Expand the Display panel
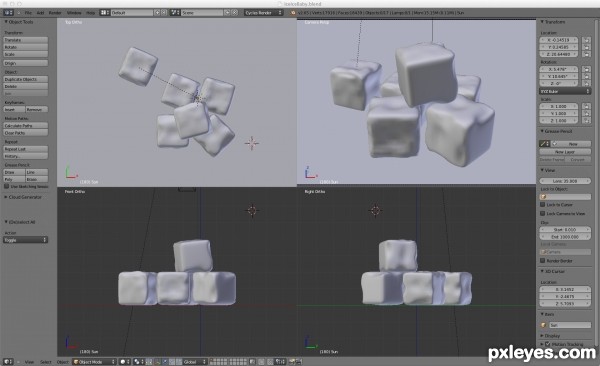 click(x=542, y=335)
